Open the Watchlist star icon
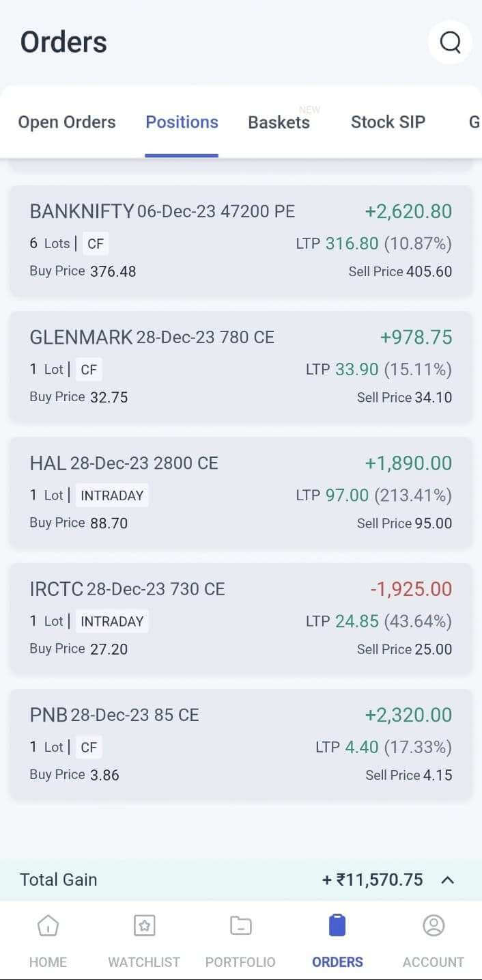The height and width of the screenshot is (980, 482). point(144,926)
